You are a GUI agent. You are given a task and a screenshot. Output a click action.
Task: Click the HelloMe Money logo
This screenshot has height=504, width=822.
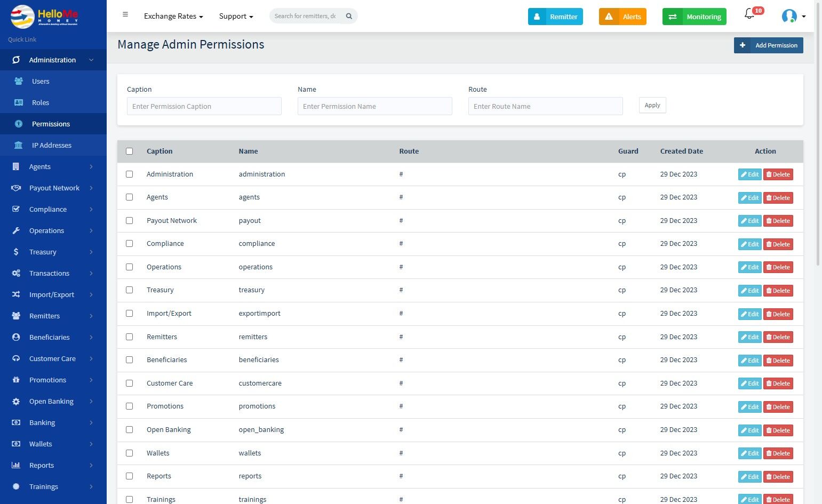pos(44,16)
